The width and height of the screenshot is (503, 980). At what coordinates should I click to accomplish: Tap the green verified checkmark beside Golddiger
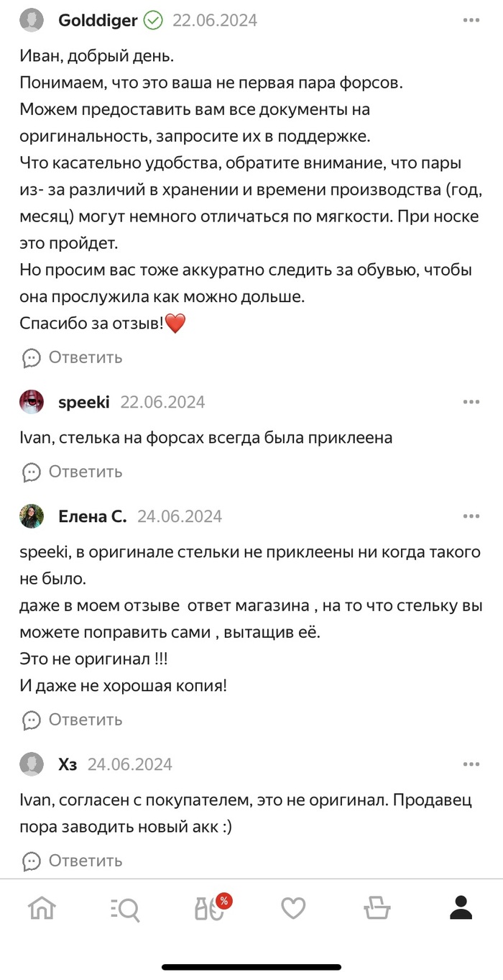point(153,21)
